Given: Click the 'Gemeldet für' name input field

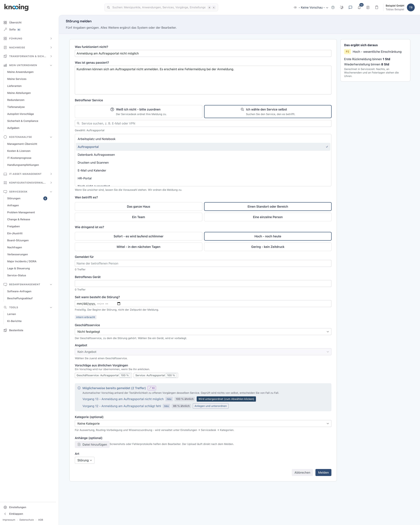Looking at the screenshot, I should [203, 263].
